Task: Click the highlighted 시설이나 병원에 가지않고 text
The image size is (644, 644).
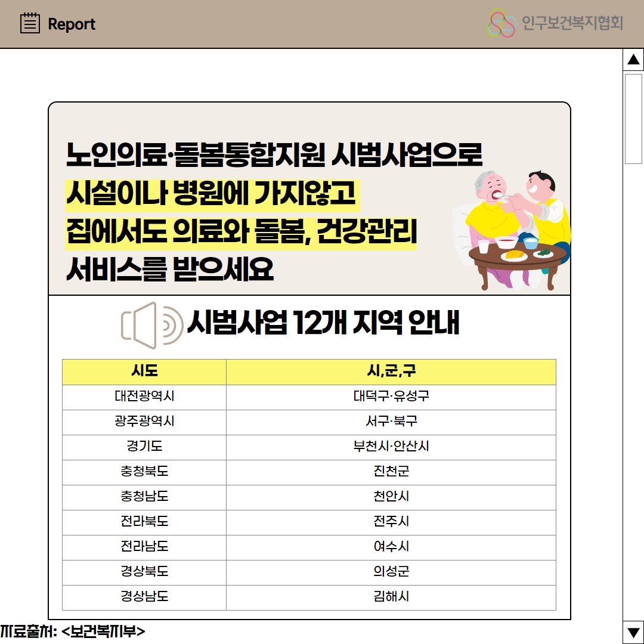Action: pyautogui.click(x=211, y=193)
